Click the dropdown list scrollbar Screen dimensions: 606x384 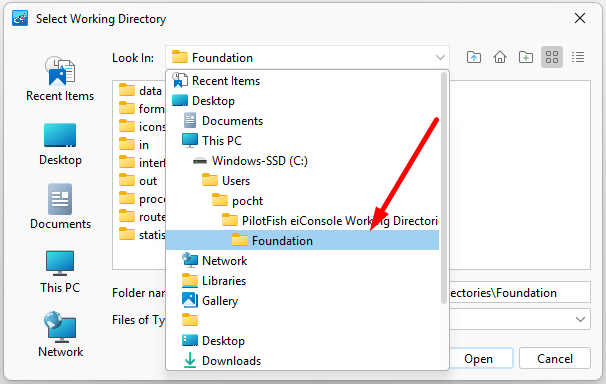444,188
